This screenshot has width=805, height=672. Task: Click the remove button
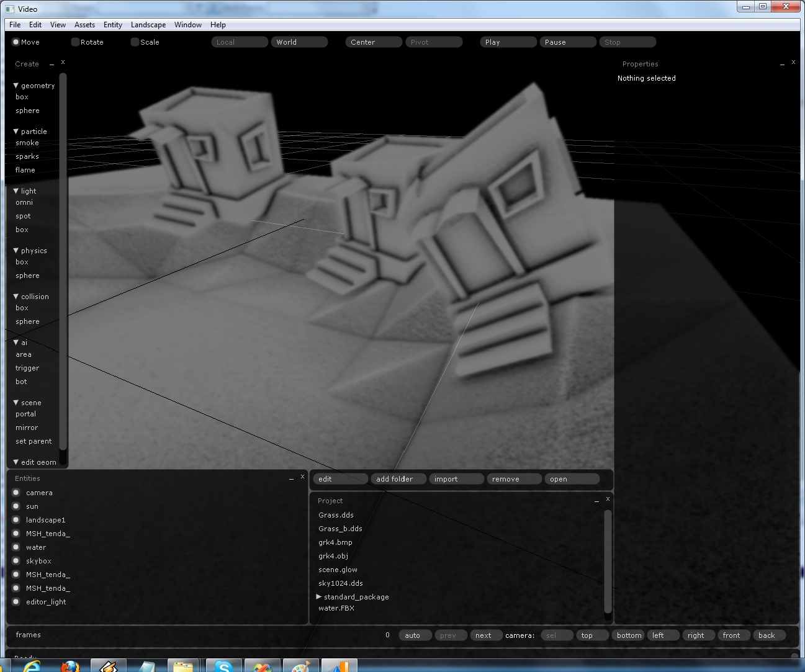515,479
